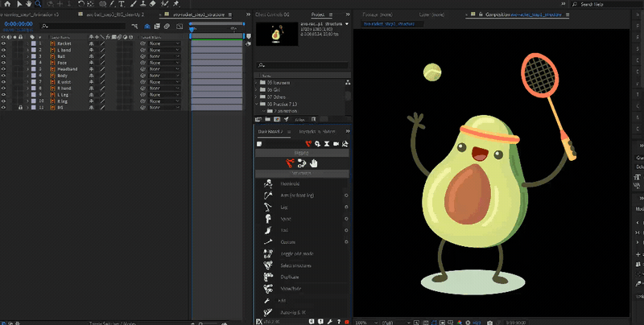Click the Headband layer label color swatch
The height and width of the screenshot is (325, 644).
(x=33, y=70)
